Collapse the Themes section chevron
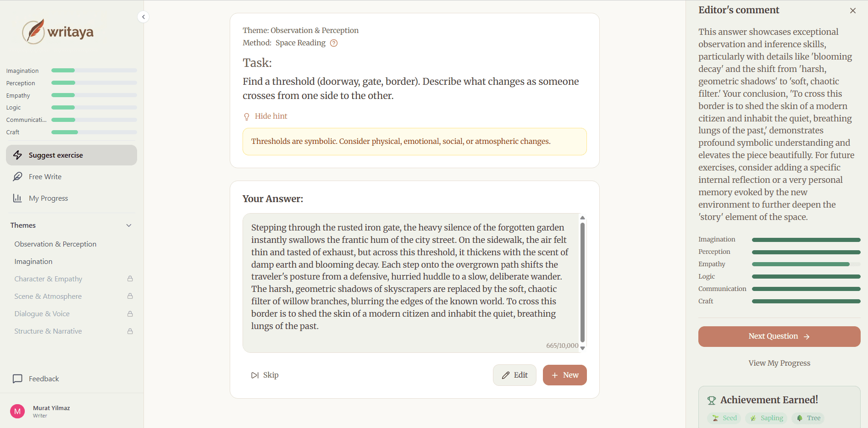Screen dimensions: 868x428 [129, 225]
